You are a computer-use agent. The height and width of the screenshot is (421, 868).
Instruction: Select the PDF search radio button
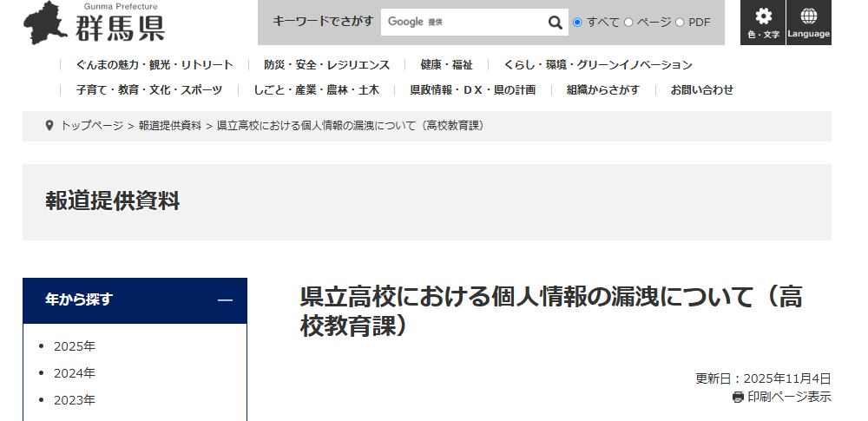tap(680, 23)
